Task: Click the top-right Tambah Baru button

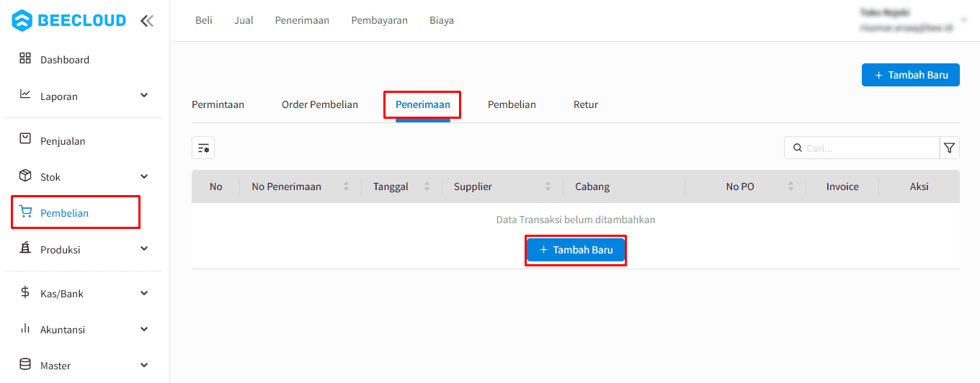Action: point(910,75)
